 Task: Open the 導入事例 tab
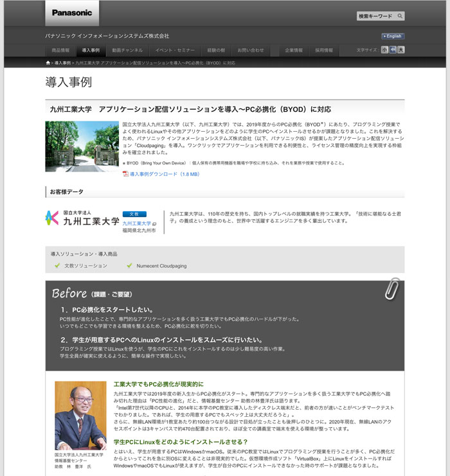pos(91,50)
